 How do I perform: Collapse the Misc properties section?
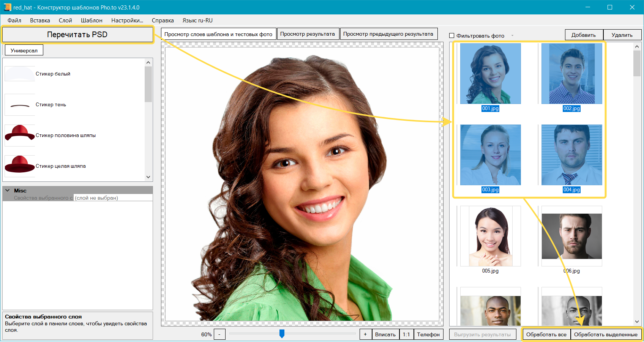tap(8, 191)
